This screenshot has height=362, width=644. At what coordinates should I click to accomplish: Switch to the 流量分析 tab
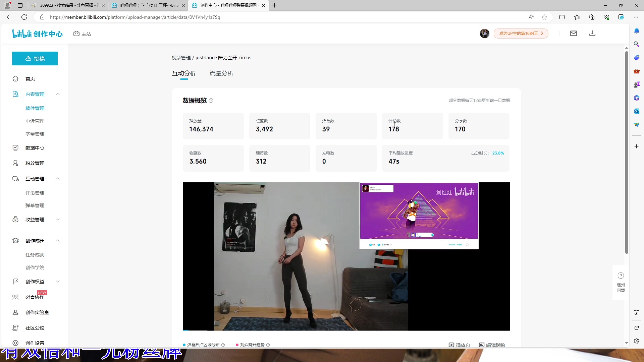221,73
